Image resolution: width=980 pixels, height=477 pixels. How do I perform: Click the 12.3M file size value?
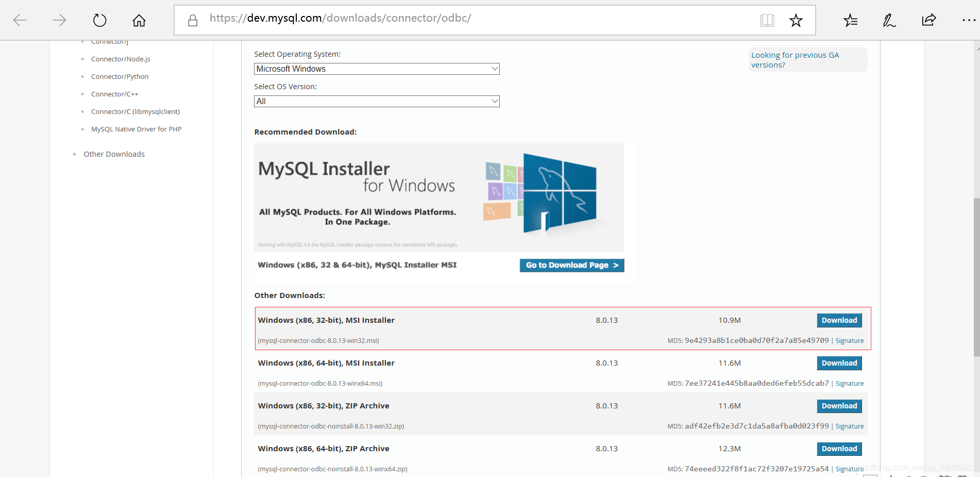click(730, 449)
